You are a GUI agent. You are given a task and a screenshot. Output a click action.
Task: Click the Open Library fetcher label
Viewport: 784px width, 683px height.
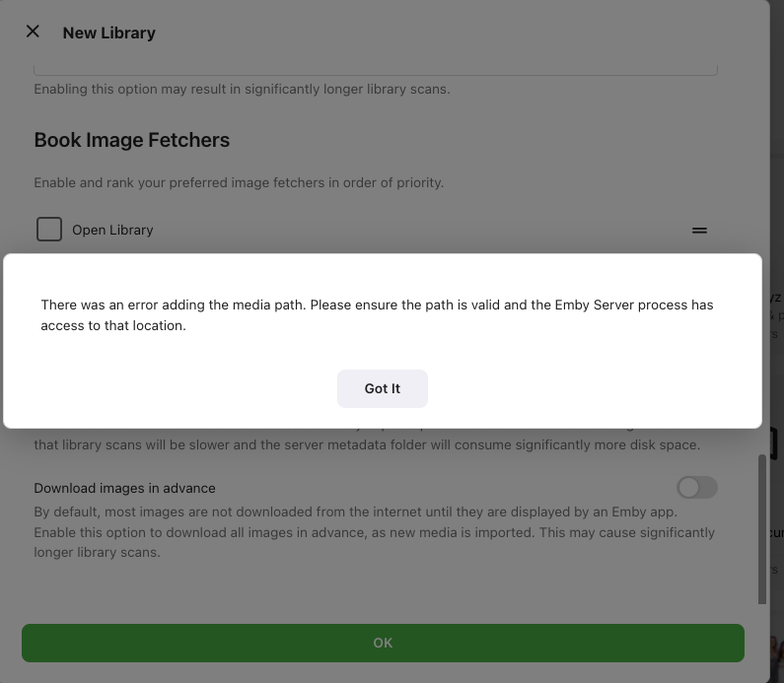112,230
